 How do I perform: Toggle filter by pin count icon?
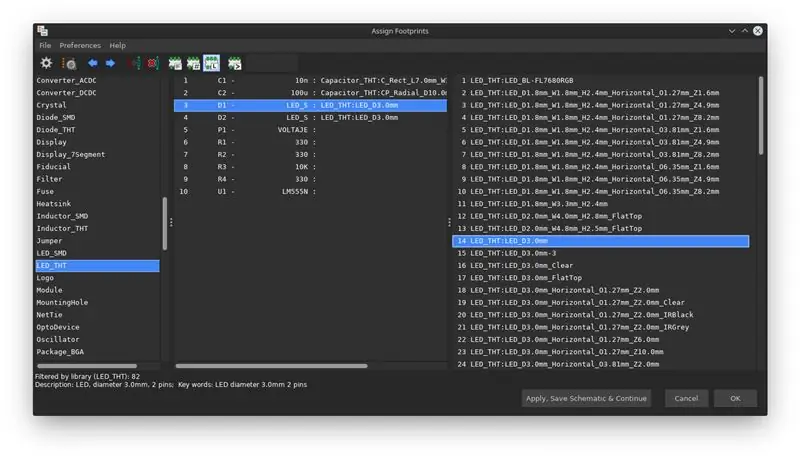[193, 63]
